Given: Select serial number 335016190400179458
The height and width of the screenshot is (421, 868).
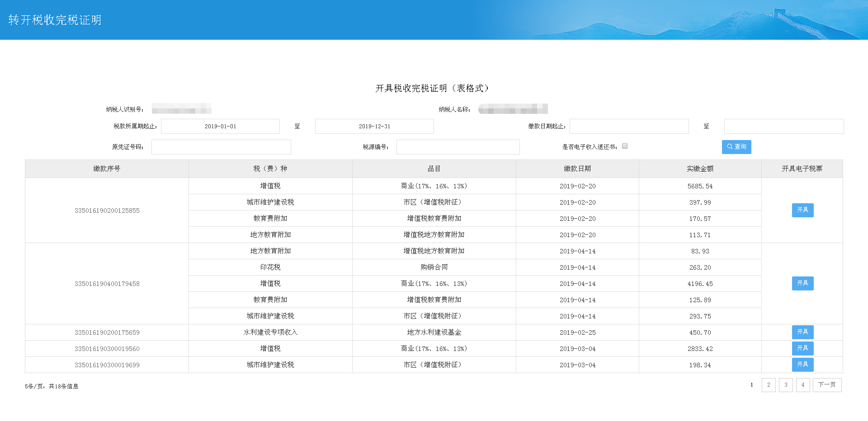Looking at the screenshot, I should click(107, 284).
